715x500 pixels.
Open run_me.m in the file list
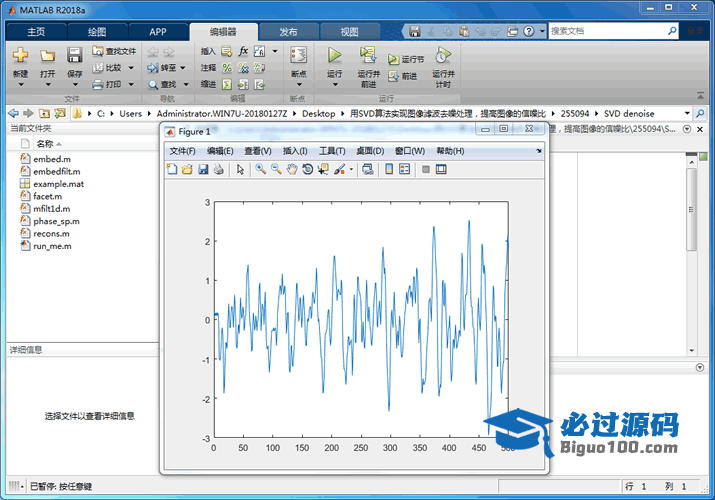[x=50, y=245]
